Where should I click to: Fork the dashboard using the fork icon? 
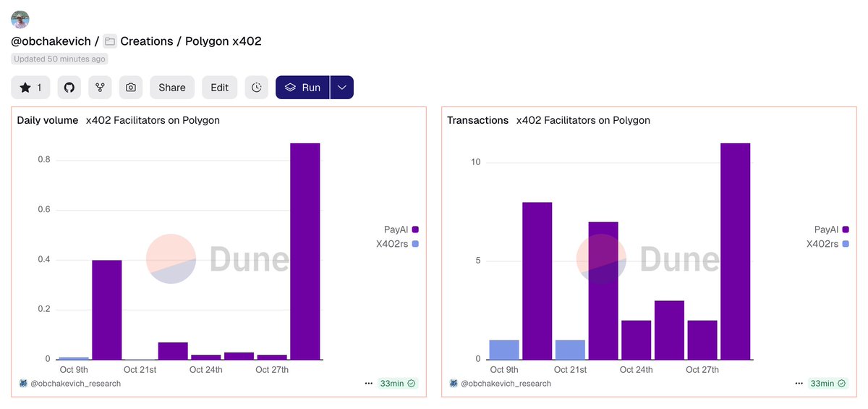click(100, 88)
